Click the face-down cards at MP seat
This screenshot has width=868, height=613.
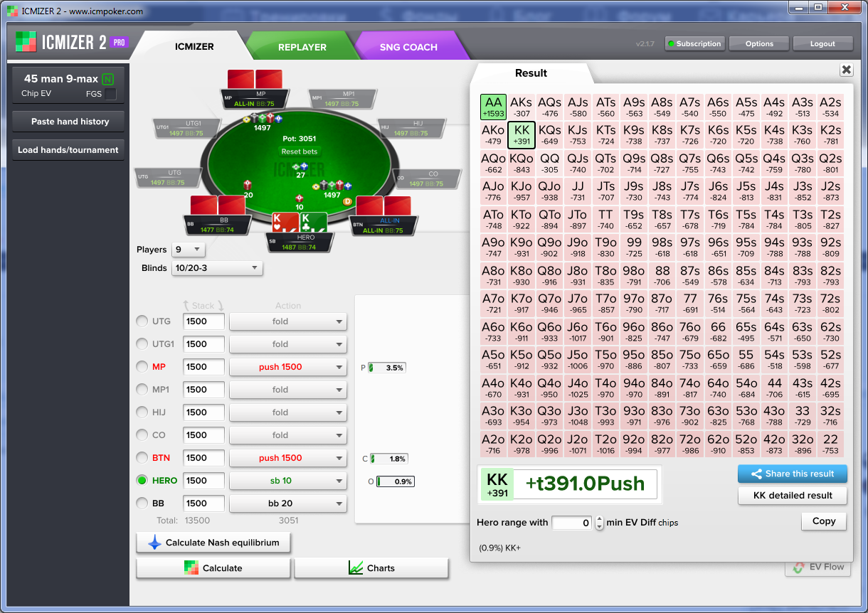tap(255, 79)
